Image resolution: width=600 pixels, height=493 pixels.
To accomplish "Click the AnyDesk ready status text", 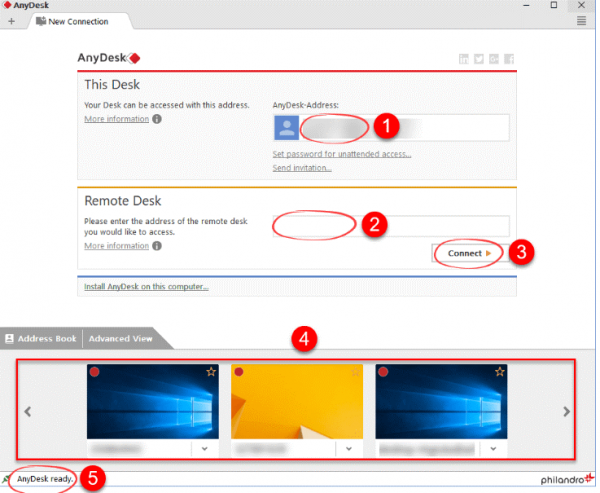I will coord(45,479).
